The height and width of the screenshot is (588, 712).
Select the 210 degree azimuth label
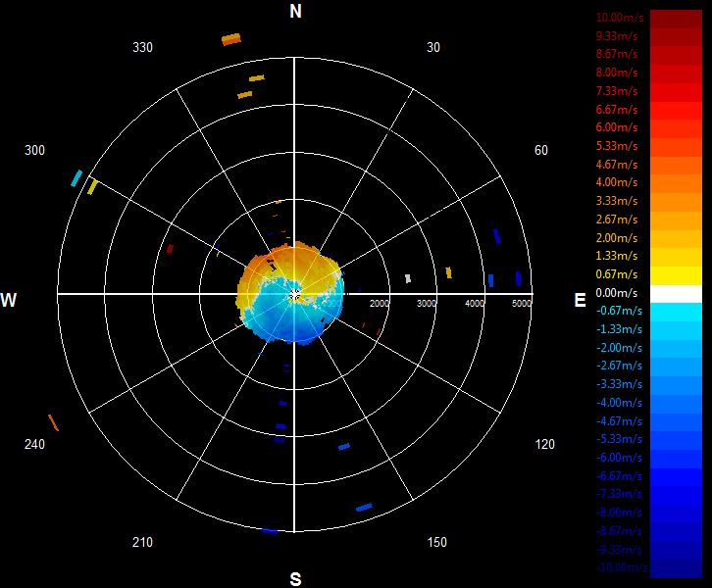coord(142,542)
